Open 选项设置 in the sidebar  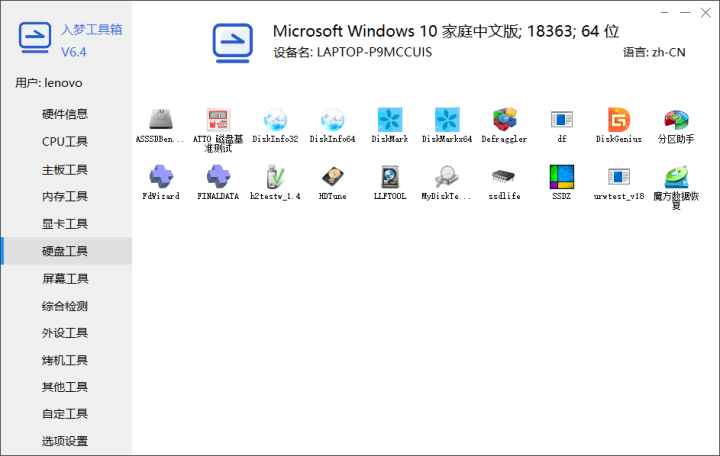pyautogui.click(x=65, y=441)
